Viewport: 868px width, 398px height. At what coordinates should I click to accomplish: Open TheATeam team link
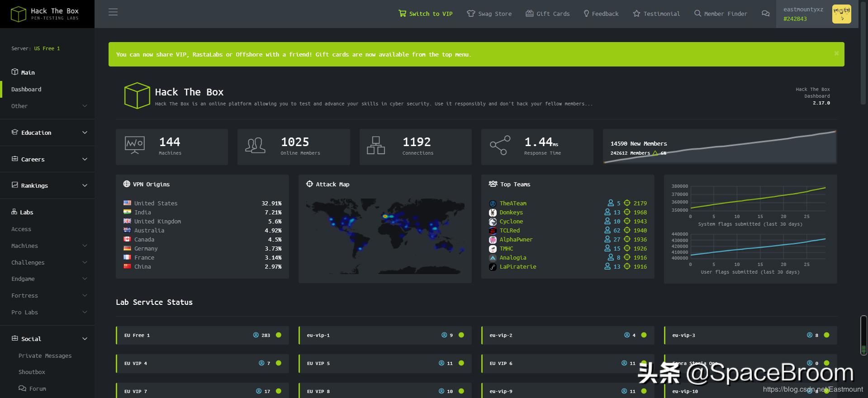click(x=513, y=204)
